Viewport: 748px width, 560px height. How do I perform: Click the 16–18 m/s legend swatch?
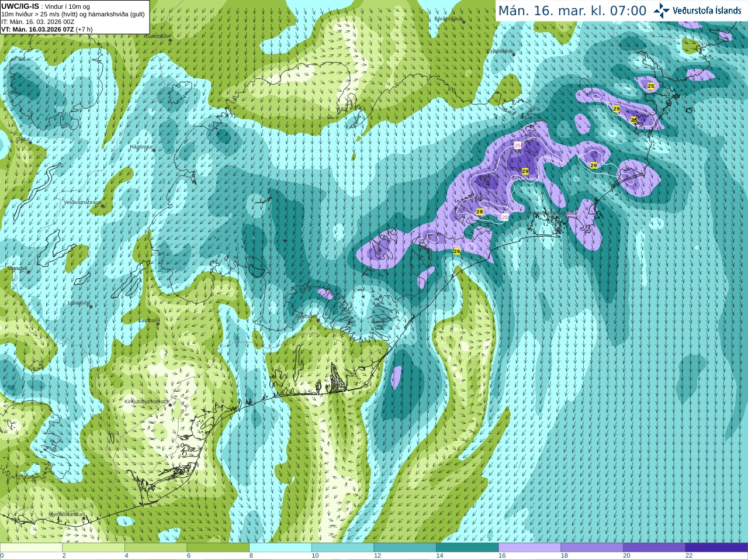530,548
